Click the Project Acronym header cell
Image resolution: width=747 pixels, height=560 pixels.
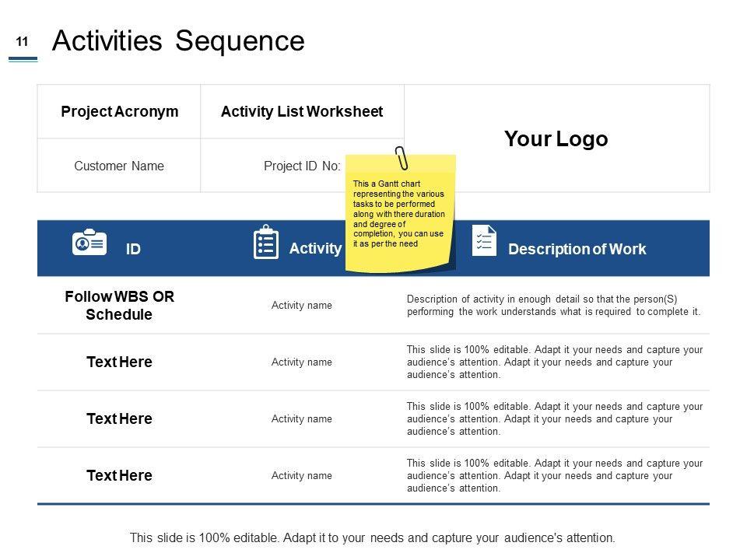(x=119, y=112)
